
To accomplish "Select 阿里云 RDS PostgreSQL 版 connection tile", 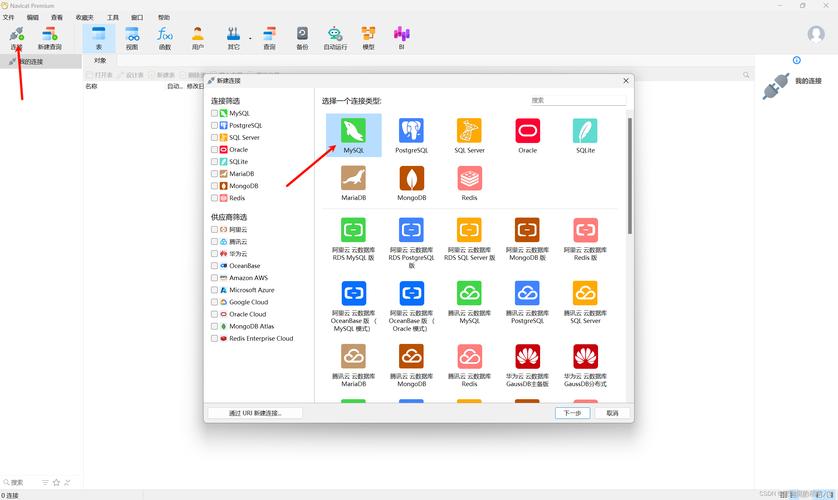I will (412, 242).
